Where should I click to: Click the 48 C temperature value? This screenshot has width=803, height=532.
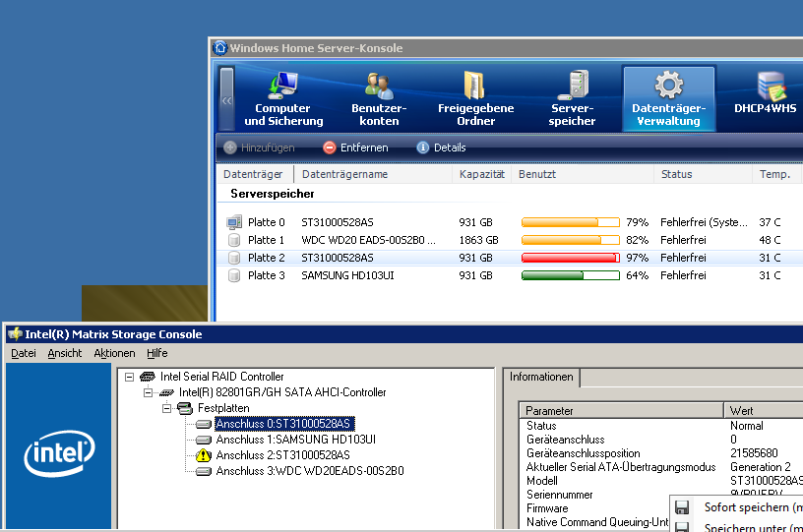coord(770,240)
